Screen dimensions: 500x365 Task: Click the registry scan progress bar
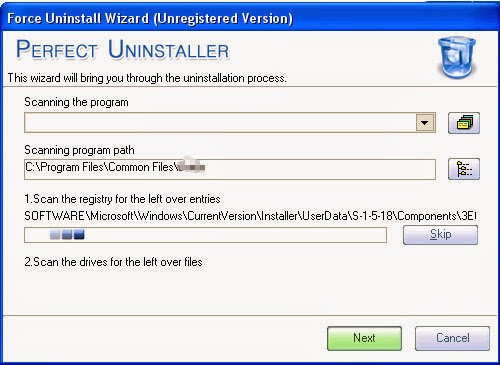pyautogui.click(x=205, y=235)
